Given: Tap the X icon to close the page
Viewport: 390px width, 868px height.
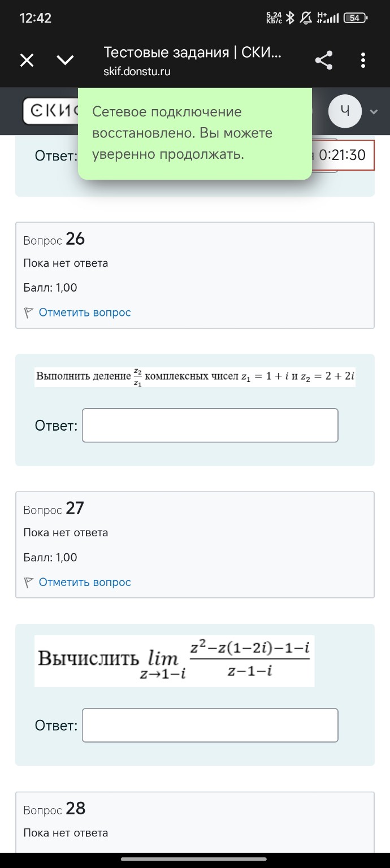Looking at the screenshot, I should tap(26, 59).
